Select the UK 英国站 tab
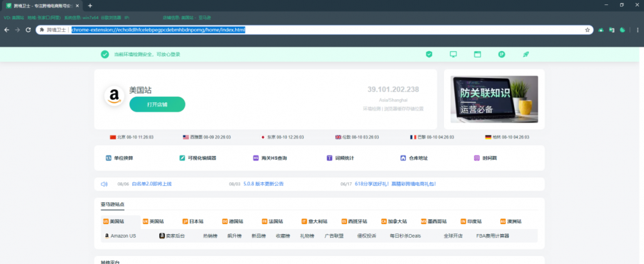Viewport: 644px width, 264px height. point(153,222)
